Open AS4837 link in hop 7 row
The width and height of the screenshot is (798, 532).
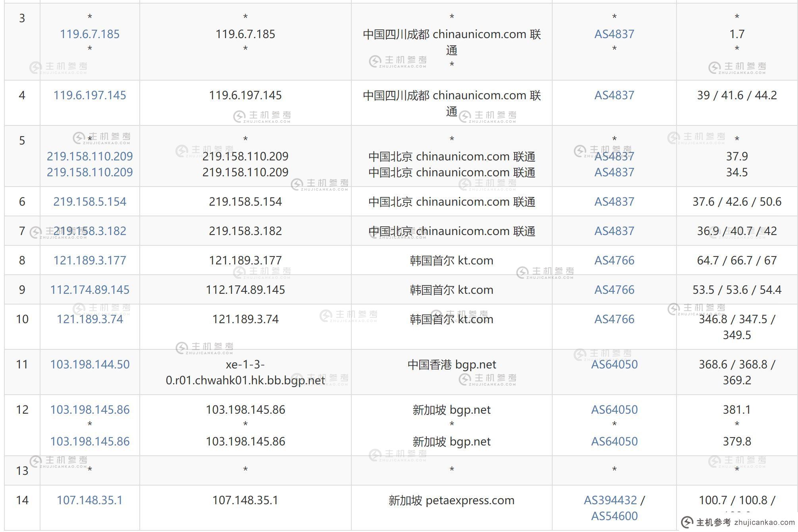pos(614,231)
